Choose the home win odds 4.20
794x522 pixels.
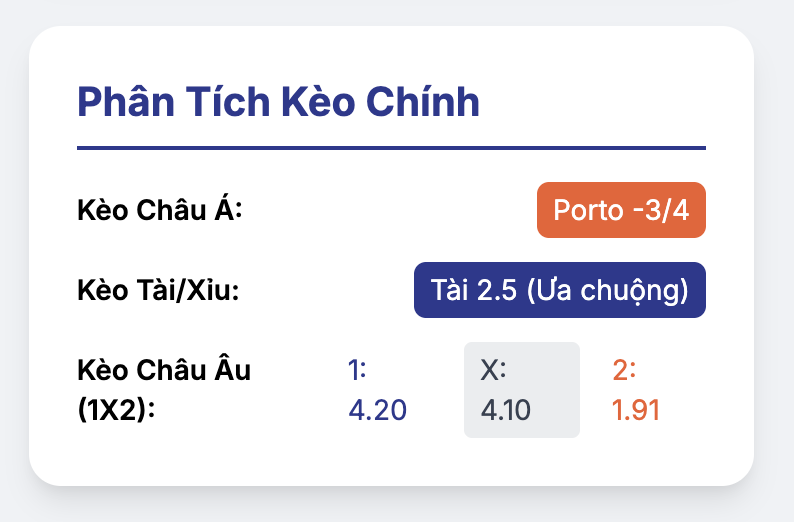pos(377,390)
